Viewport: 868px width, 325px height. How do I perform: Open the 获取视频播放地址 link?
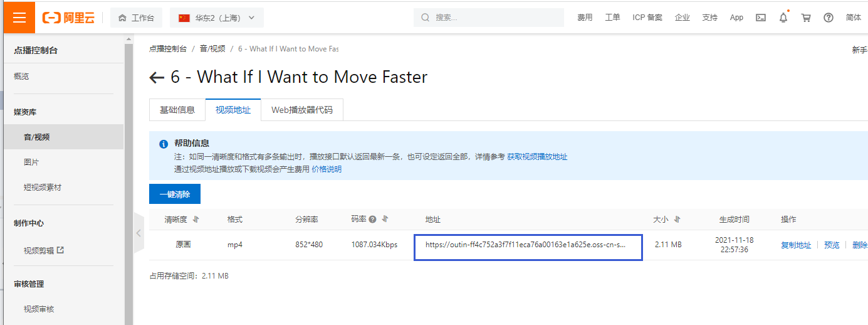(x=537, y=157)
